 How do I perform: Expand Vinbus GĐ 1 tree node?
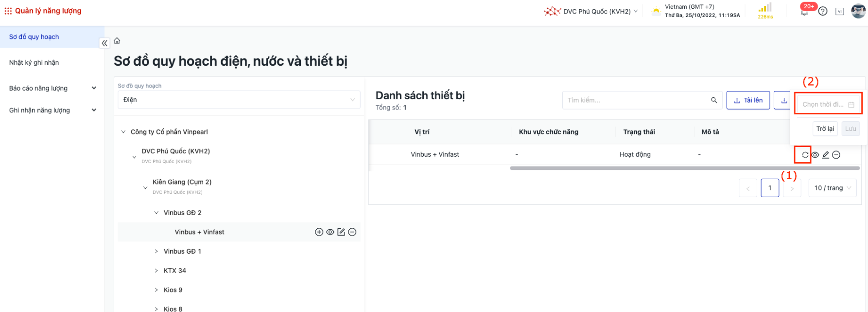[x=156, y=251]
